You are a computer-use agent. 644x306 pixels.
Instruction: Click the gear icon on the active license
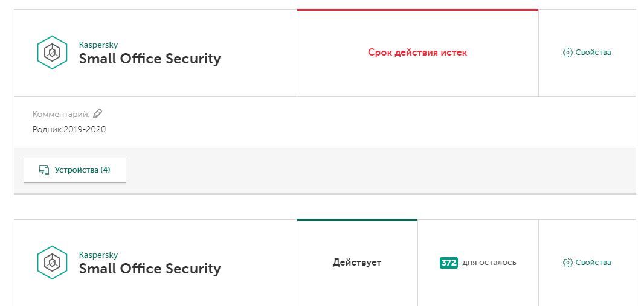pyautogui.click(x=567, y=263)
